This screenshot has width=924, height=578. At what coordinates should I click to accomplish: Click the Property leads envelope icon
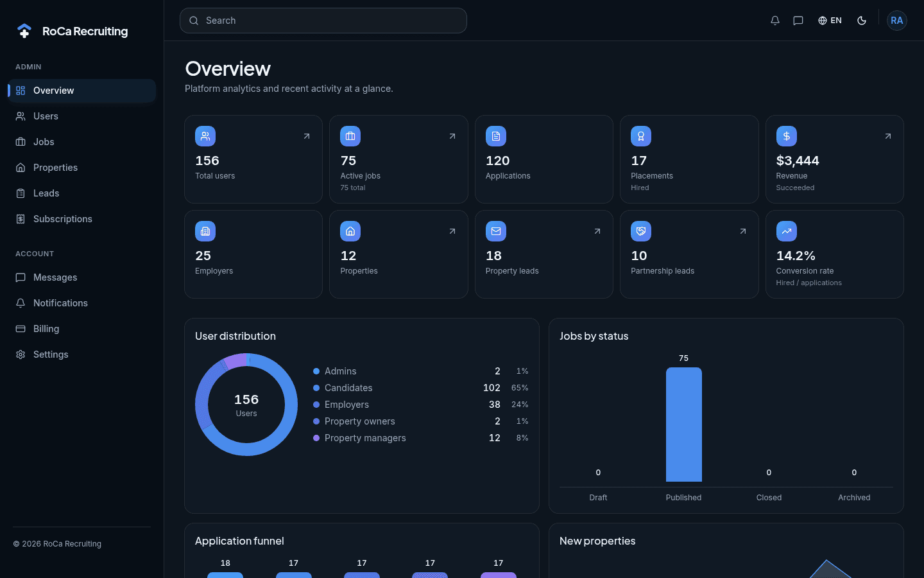pyautogui.click(x=496, y=231)
